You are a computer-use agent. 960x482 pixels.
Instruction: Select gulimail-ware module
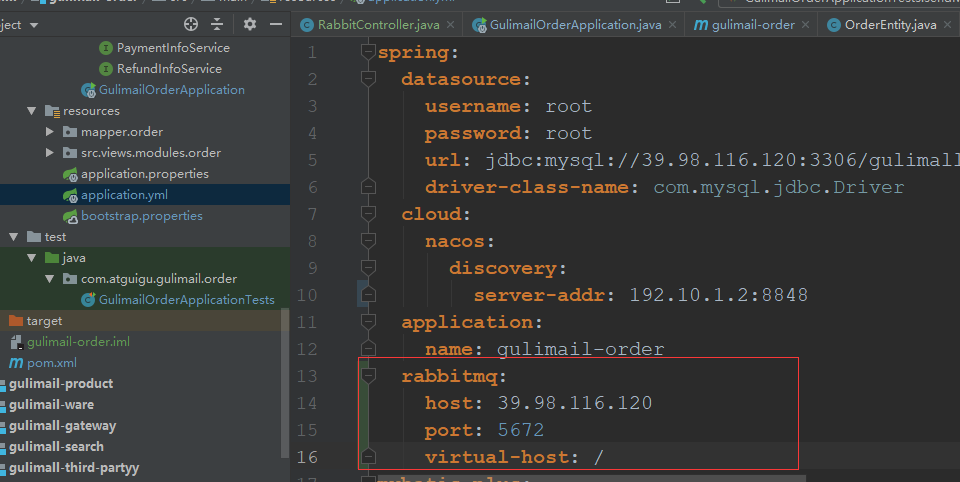point(51,405)
